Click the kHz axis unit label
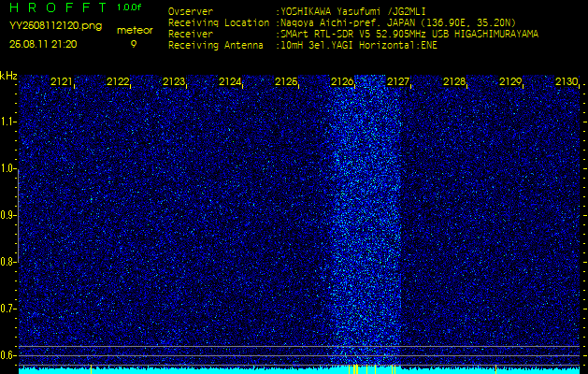The height and width of the screenshot is (374, 588). pyautogui.click(x=8, y=76)
